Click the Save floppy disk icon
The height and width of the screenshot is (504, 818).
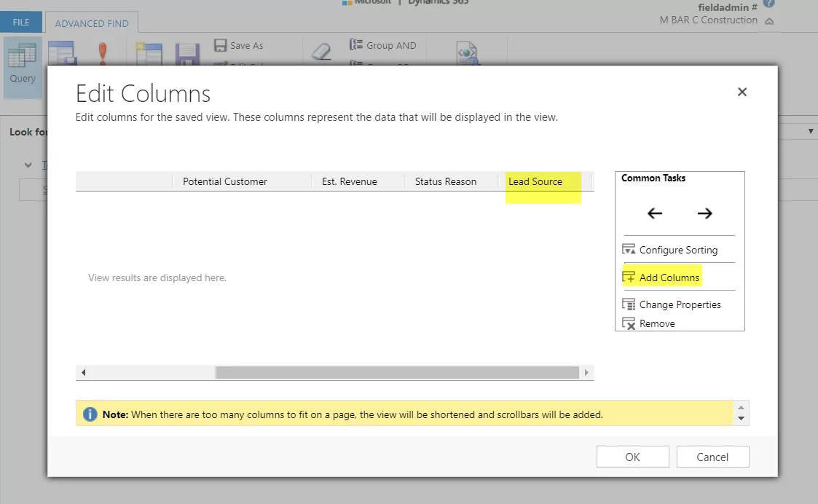[187, 55]
